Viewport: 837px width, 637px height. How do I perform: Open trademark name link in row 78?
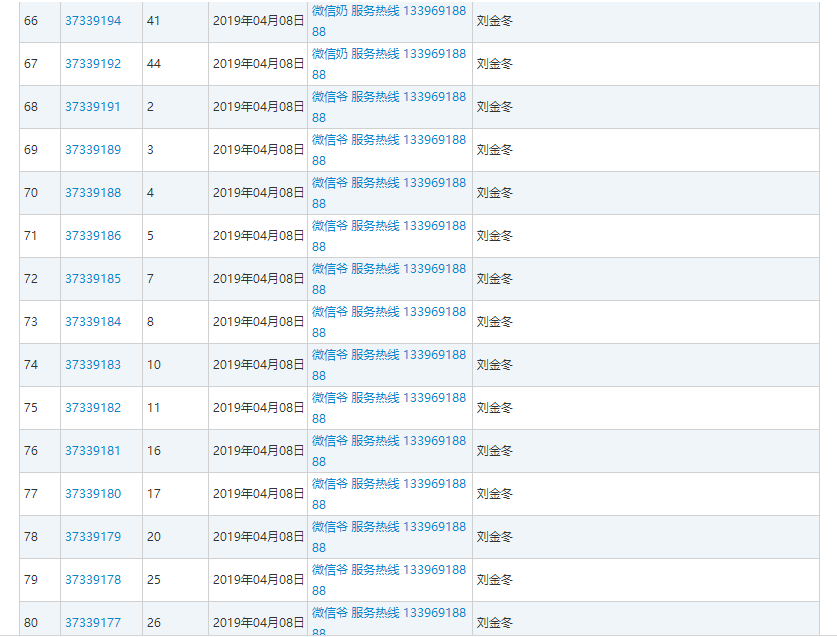[389, 537]
